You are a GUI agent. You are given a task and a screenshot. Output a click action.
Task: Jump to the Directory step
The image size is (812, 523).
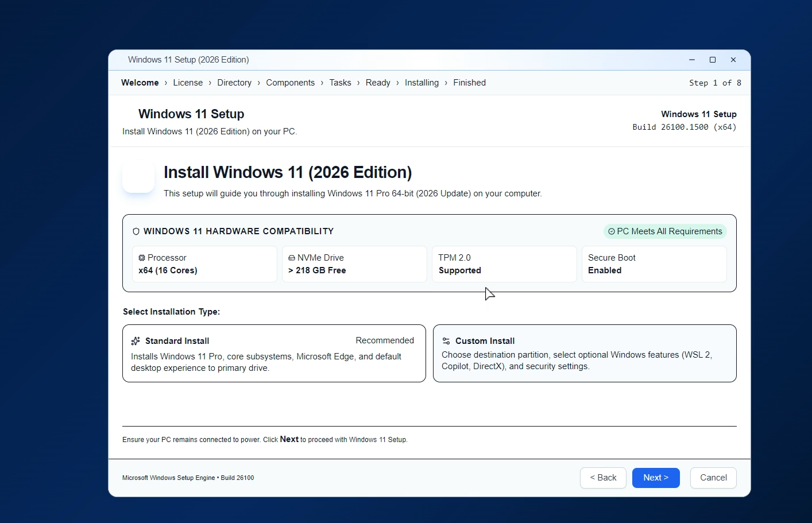[234, 83]
